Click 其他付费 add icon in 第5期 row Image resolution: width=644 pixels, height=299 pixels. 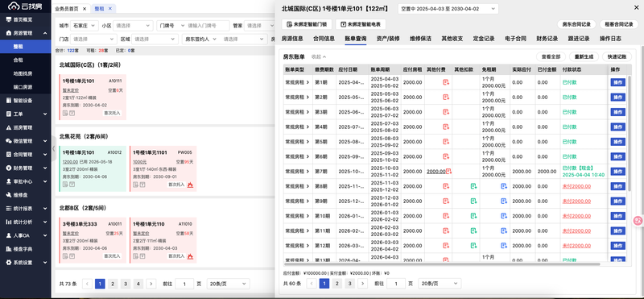tap(446, 142)
